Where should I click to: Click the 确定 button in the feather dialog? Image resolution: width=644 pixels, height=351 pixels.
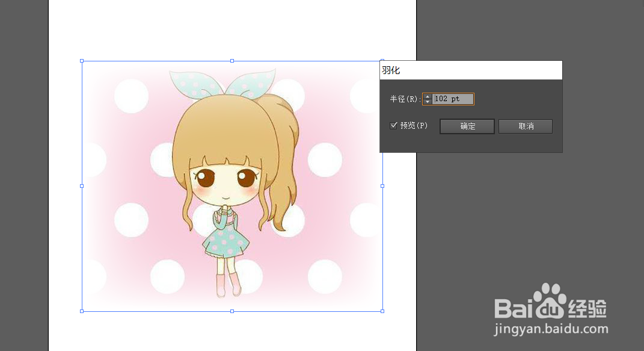pos(467,126)
